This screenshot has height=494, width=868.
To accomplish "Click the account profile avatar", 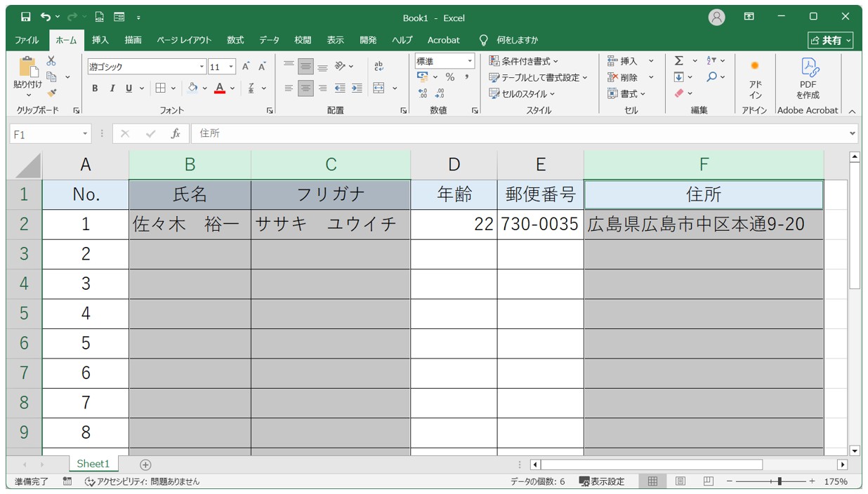I will 716,18.
